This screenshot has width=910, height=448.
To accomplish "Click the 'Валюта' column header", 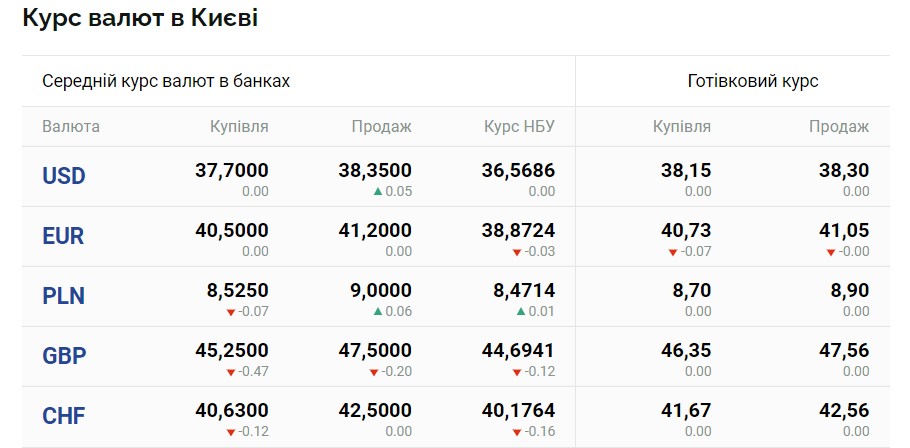I will coord(71,127).
